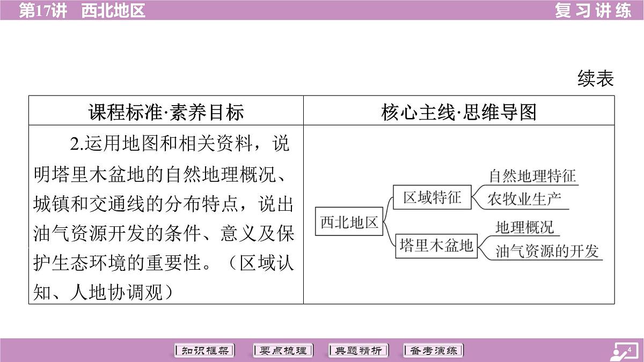Click the text line 知、人地协调观）

[x=103, y=291]
